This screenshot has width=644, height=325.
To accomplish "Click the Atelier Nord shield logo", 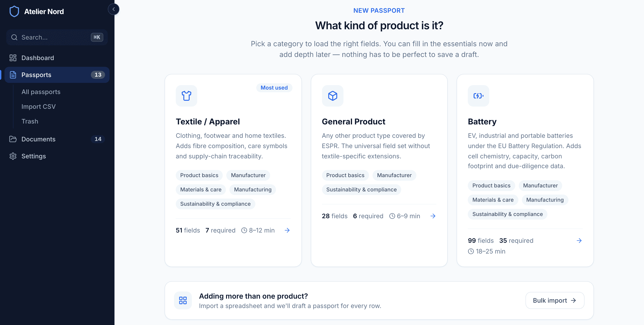I will pos(14,11).
